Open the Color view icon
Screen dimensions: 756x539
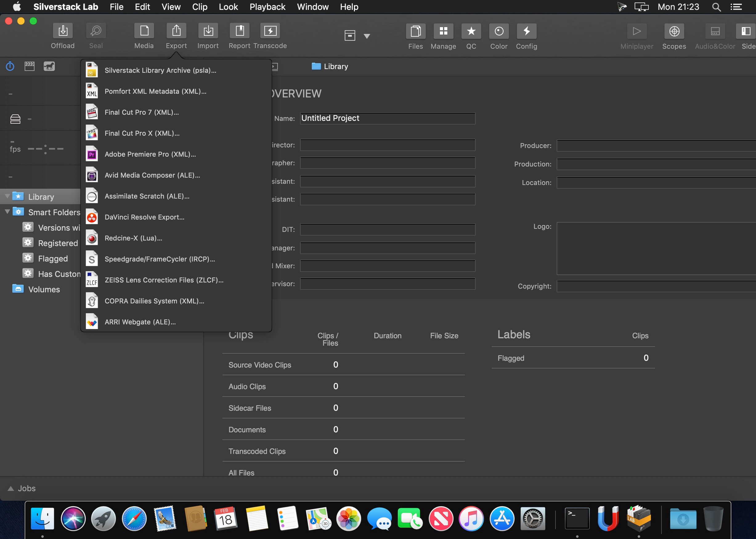point(499,31)
